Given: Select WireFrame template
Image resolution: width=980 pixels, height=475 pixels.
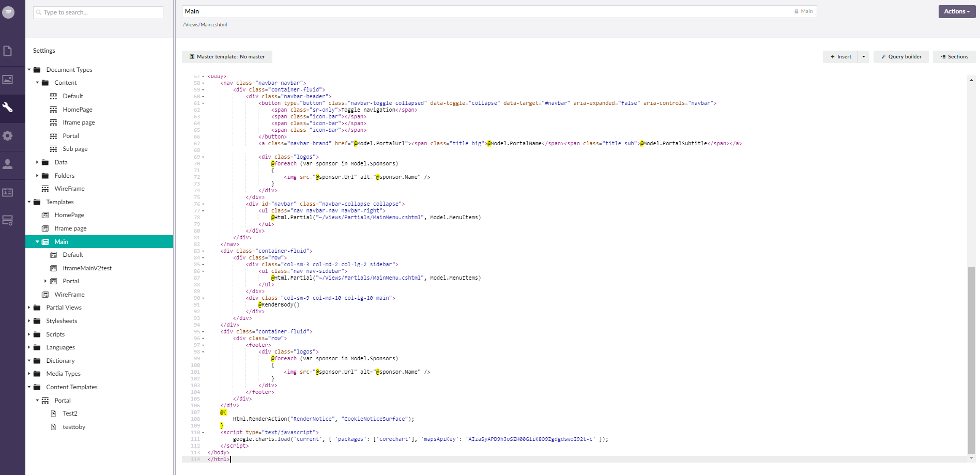Looking at the screenshot, I should tap(69, 295).
